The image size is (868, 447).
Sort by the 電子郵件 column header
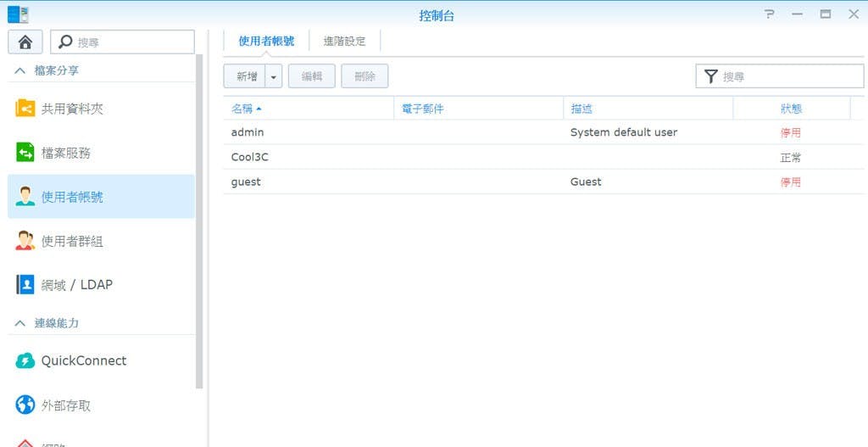click(478, 109)
